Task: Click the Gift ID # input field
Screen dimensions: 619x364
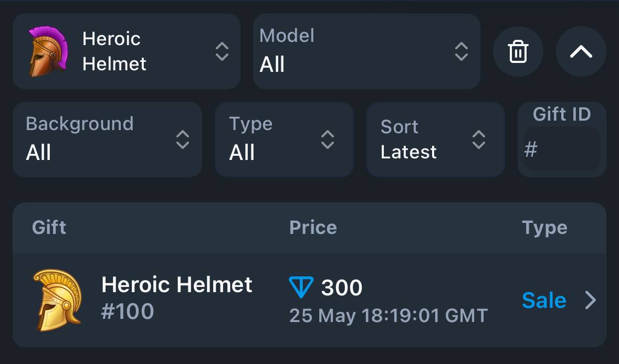Action: point(561,149)
